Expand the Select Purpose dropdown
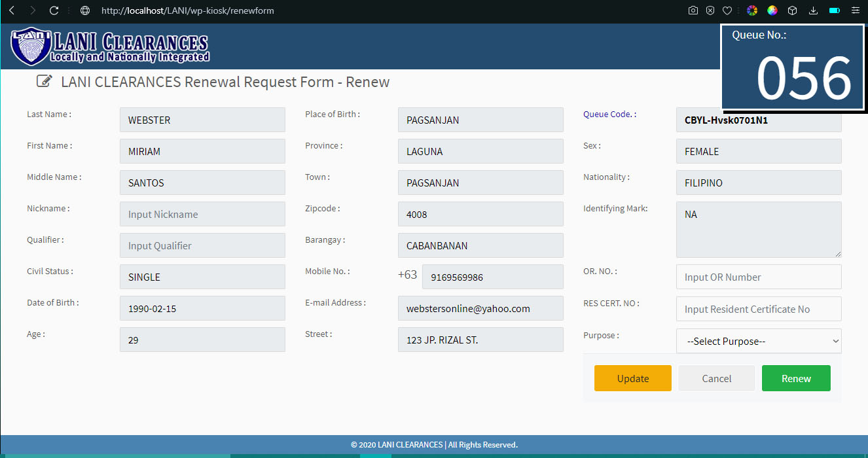This screenshot has height=458, width=868. click(758, 341)
